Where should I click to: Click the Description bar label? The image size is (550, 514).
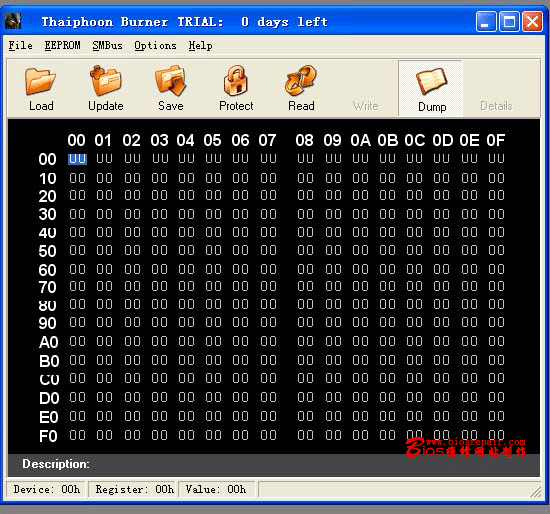(x=56, y=464)
